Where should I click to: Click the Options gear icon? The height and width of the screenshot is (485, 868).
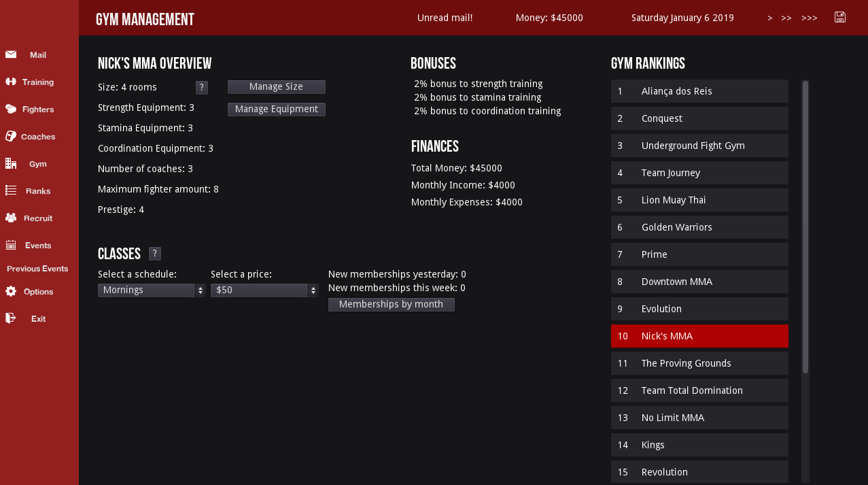click(x=11, y=291)
